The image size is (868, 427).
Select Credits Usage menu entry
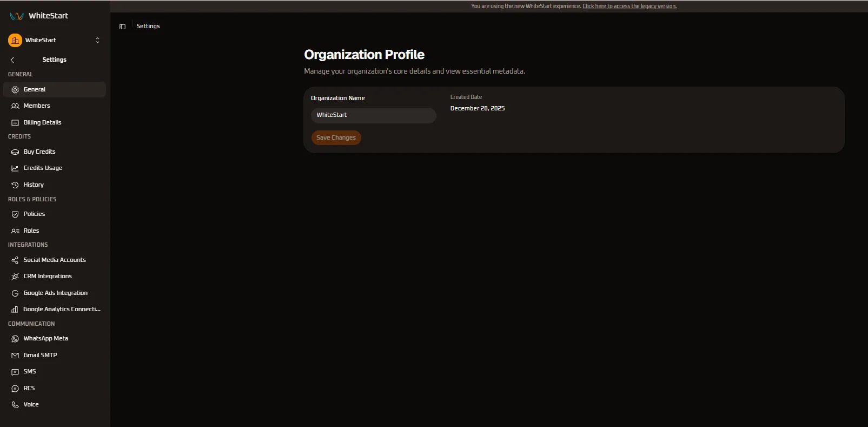click(54, 168)
